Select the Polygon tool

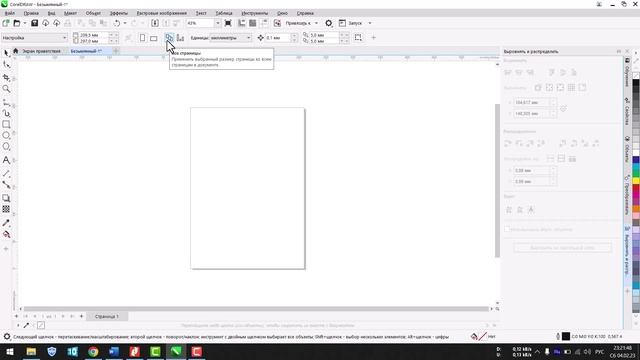click(x=6, y=147)
